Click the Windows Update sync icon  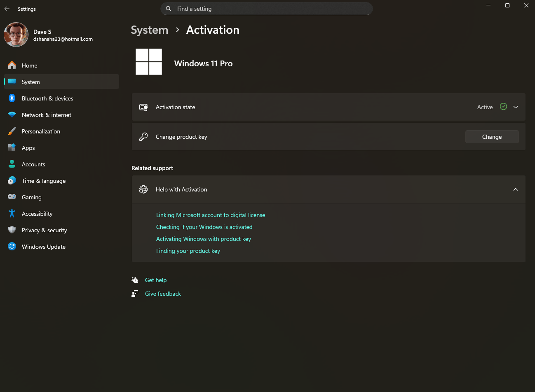coord(12,246)
